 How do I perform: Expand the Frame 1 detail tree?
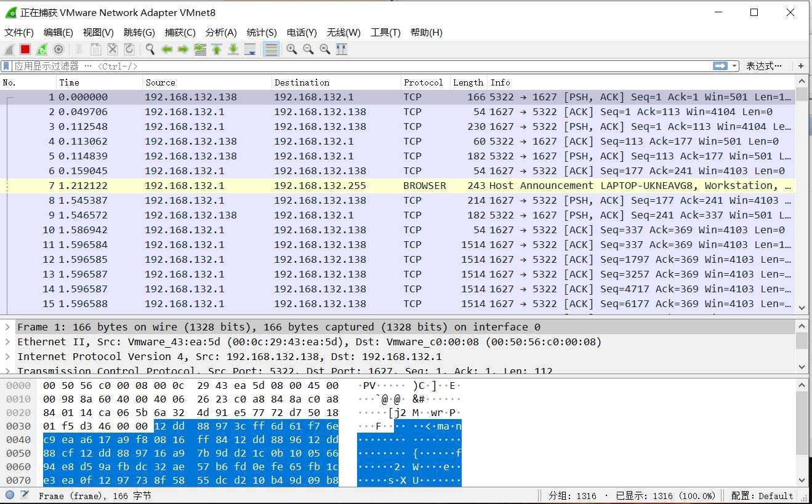7,327
